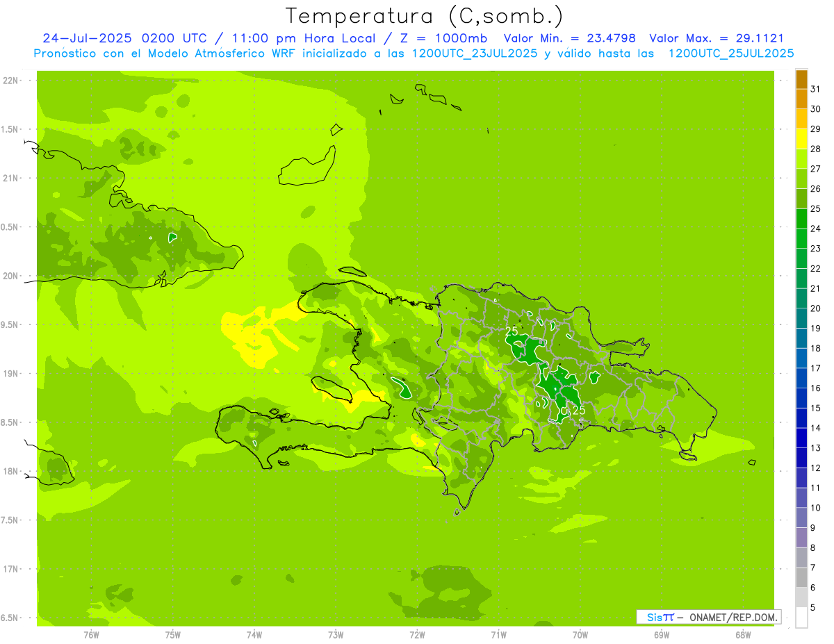Image resolution: width=834 pixels, height=644 pixels.
Task: Click the legend value "29"
Action: point(816,129)
